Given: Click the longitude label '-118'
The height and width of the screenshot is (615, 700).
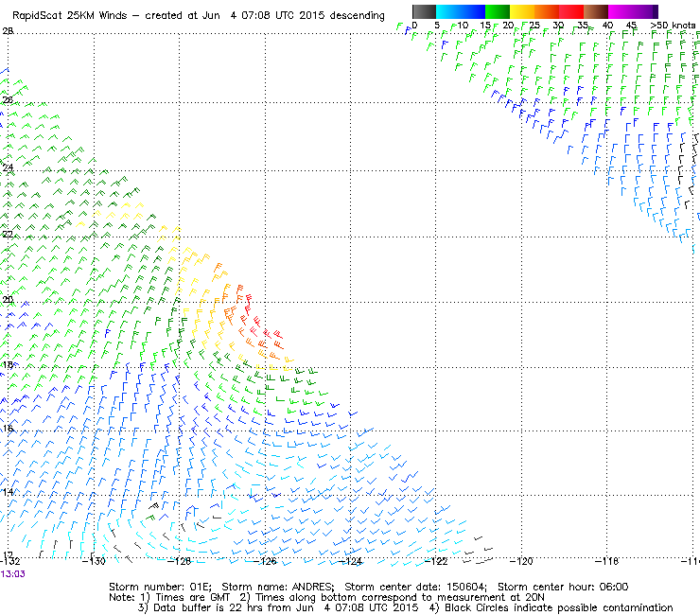Looking at the screenshot, I should tap(606, 561).
